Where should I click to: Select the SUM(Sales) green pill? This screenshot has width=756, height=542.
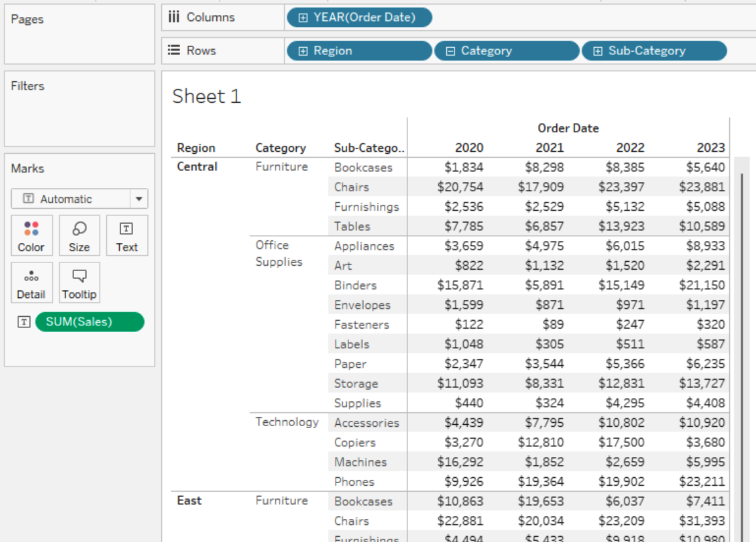pos(89,321)
